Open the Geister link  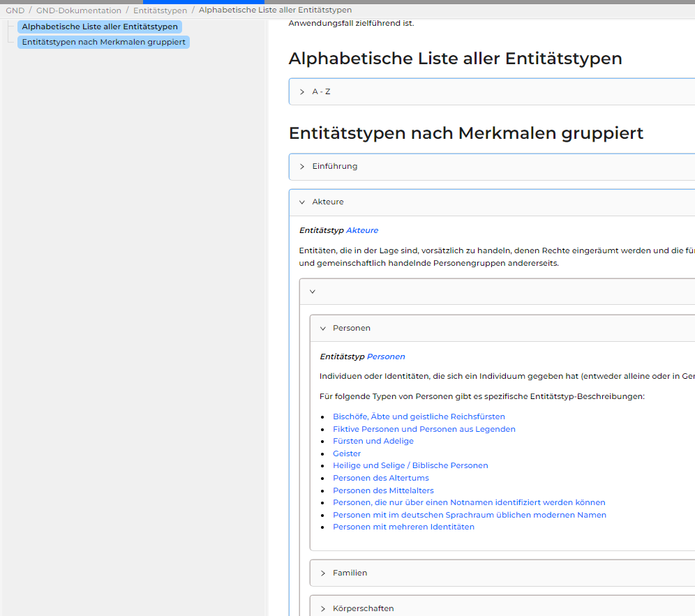pyautogui.click(x=347, y=453)
